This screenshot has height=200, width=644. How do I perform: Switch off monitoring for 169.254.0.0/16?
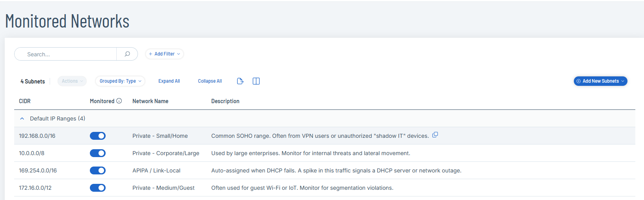pyautogui.click(x=98, y=170)
